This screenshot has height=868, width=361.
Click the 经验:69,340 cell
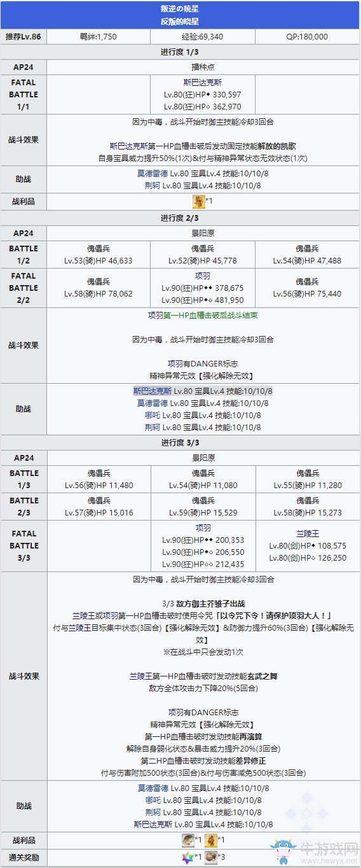pos(203,37)
